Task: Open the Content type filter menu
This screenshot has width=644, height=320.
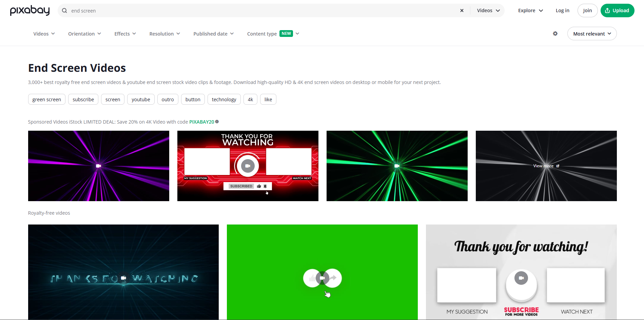Action: (x=272, y=34)
